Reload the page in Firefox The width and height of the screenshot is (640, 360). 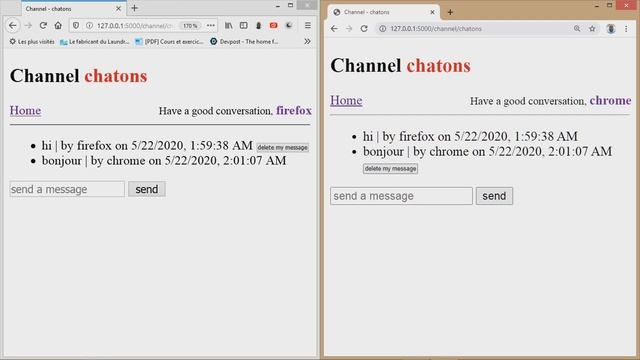click(x=43, y=25)
